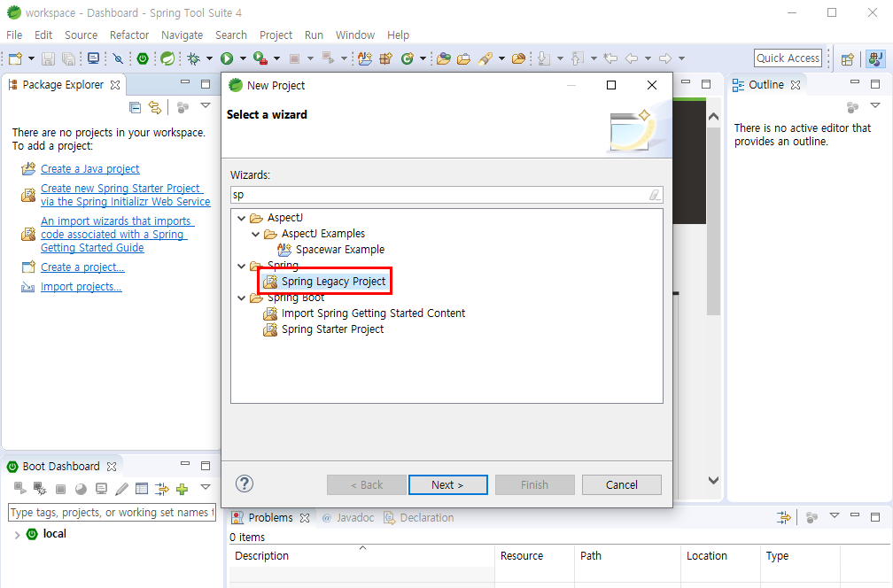Click the Open Type toolbar icon
893x588 pixels.
(444, 58)
